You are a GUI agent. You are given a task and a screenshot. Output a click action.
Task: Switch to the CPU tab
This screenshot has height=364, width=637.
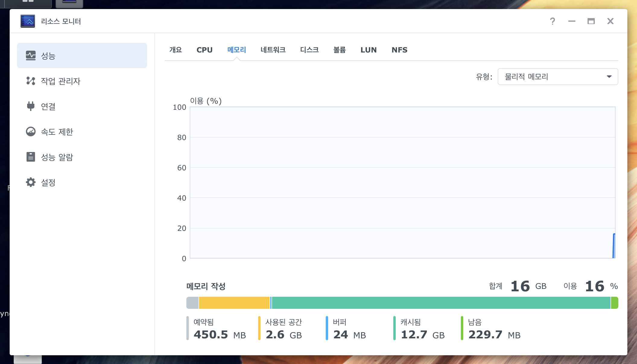[x=204, y=50]
